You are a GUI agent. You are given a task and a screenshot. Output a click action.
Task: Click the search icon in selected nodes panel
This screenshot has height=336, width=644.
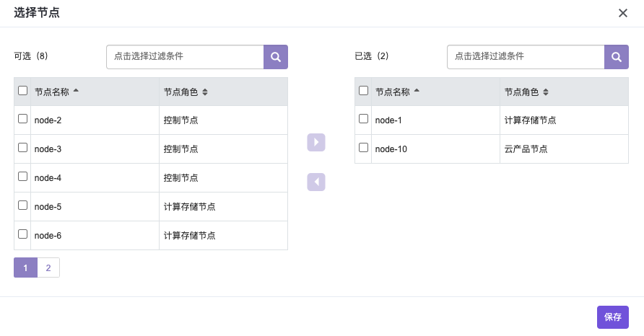(x=616, y=57)
